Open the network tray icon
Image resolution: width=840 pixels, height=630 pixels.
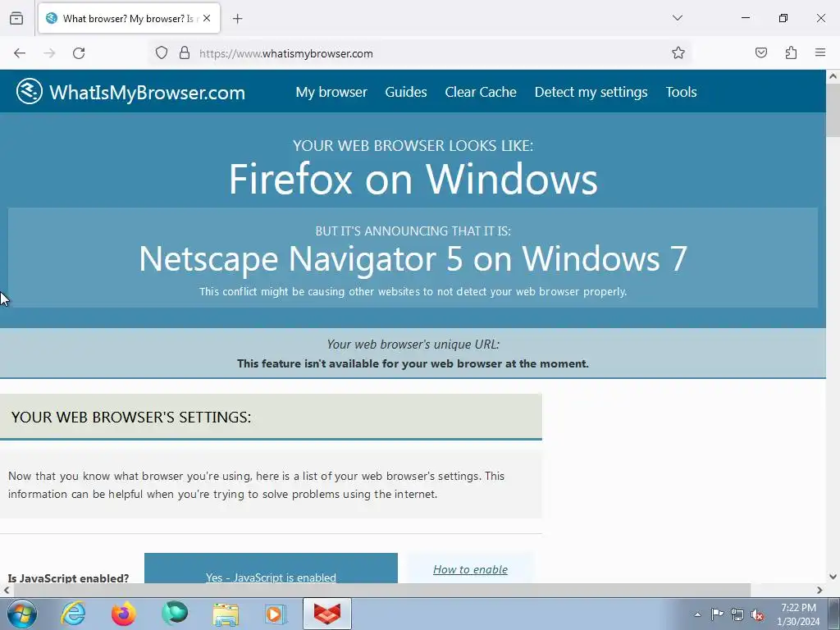click(x=737, y=614)
